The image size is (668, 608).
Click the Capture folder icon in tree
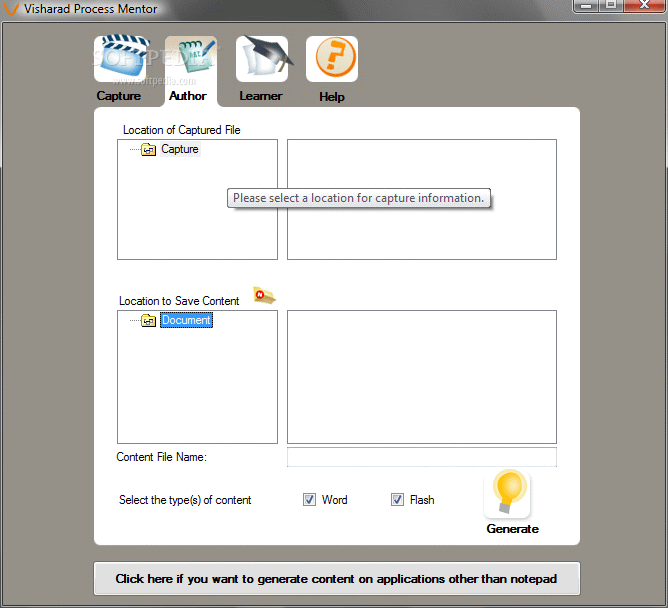coord(148,150)
